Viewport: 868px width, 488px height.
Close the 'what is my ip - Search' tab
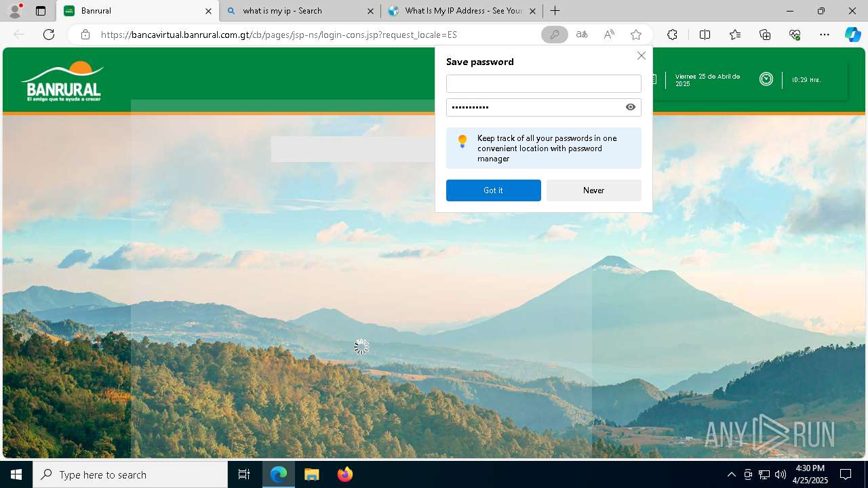pyautogui.click(x=370, y=11)
